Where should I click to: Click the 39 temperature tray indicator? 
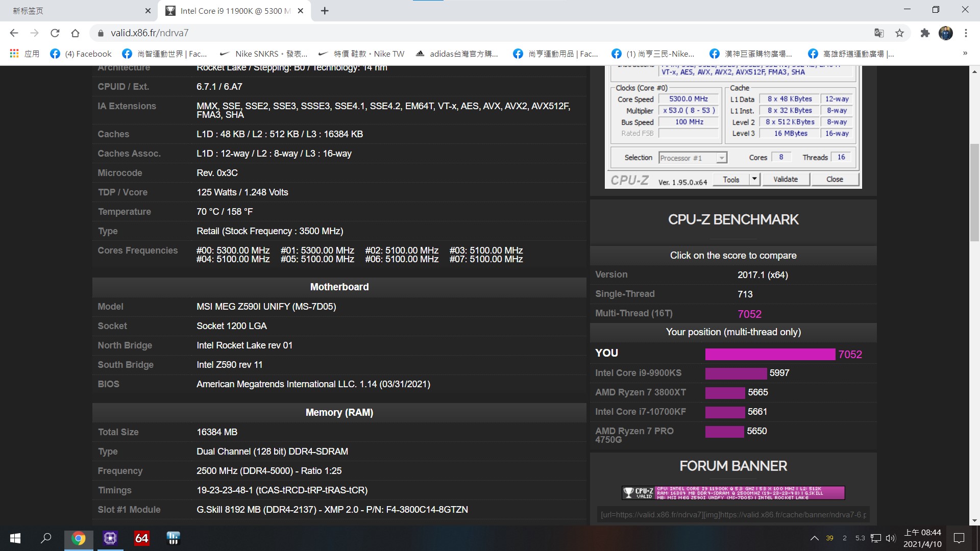coord(829,538)
